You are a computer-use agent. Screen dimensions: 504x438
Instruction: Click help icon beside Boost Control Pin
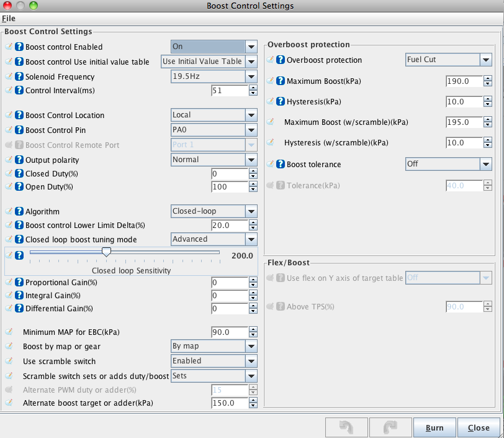(x=19, y=130)
